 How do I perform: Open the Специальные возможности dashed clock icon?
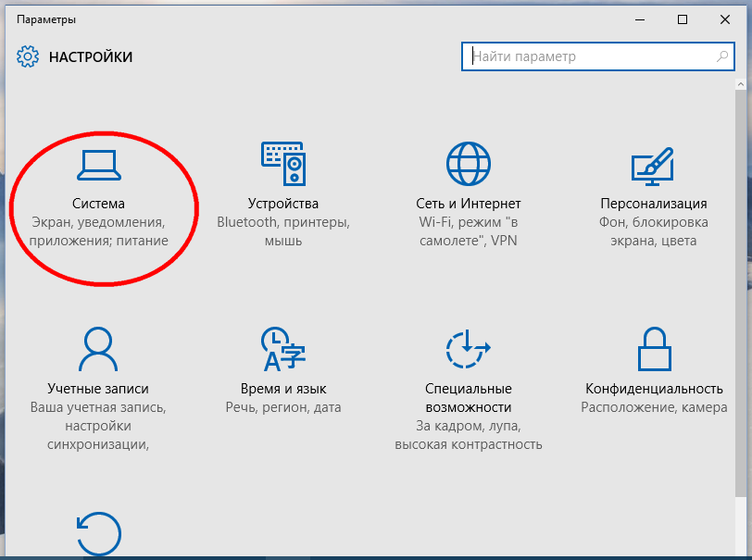pyautogui.click(x=468, y=349)
